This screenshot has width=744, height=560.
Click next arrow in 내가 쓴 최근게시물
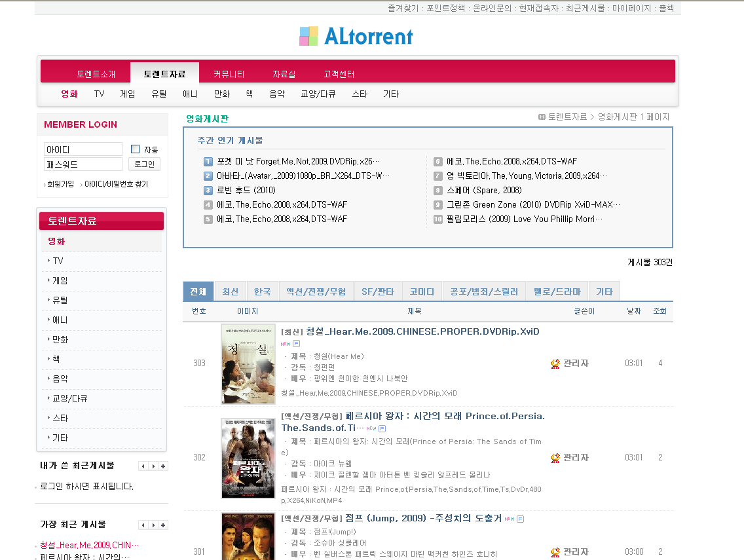(x=153, y=466)
